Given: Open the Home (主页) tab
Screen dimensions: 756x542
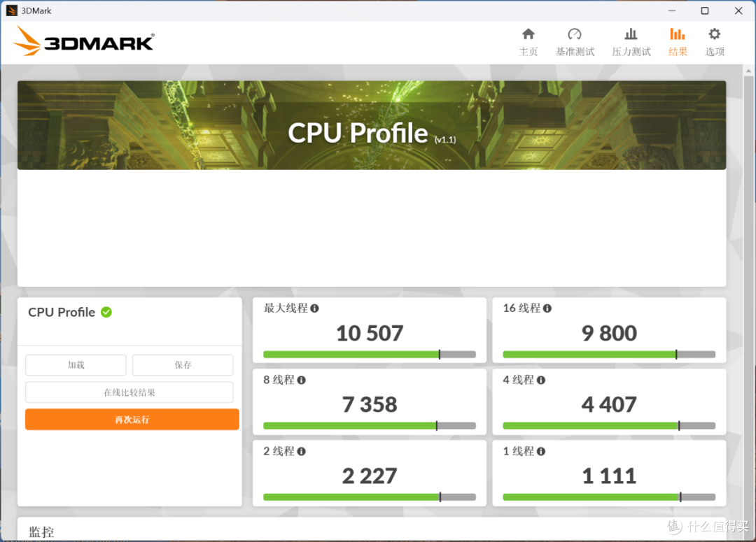Looking at the screenshot, I should point(528,43).
